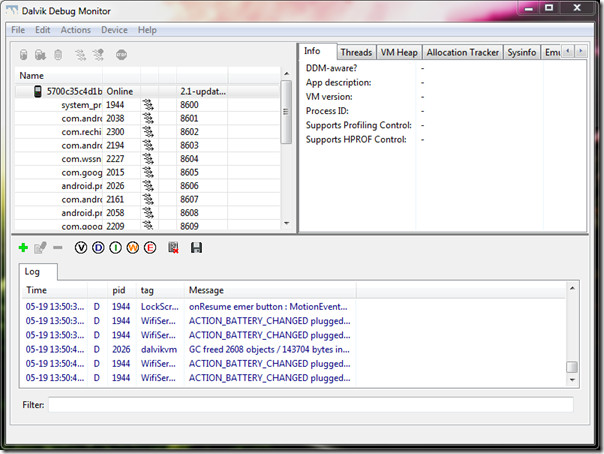
Task: Click debug status icon for port 8601
Action: pyautogui.click(x=148, y=118)
